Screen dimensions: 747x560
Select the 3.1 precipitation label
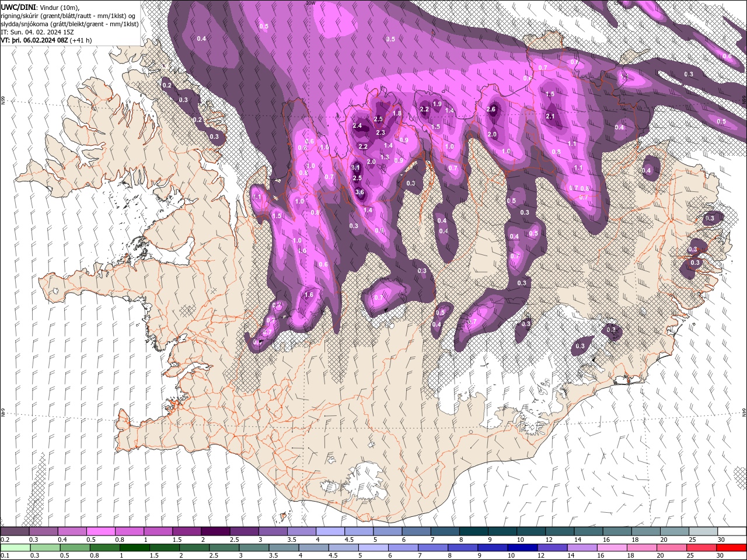[355, 167]
